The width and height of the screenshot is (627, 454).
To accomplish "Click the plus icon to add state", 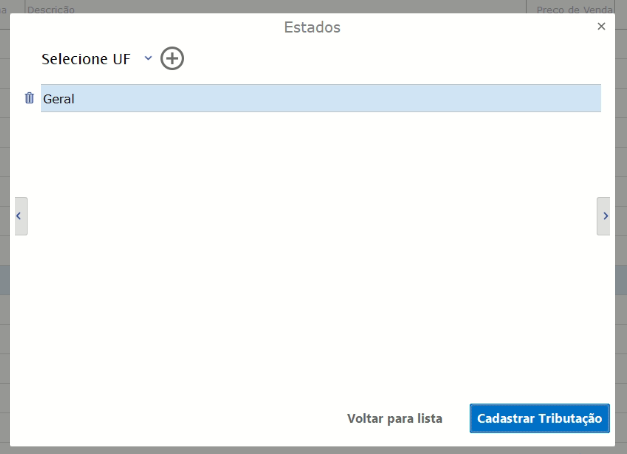I will click(x=172, y=59).
